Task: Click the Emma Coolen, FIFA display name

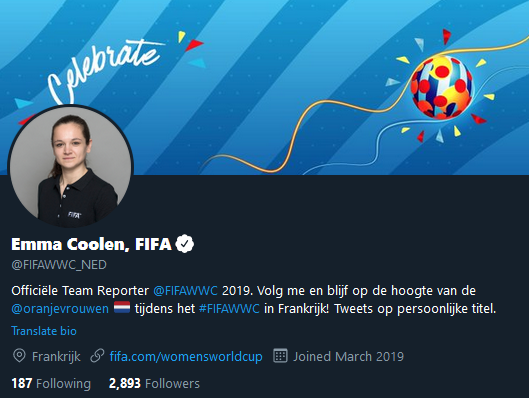Action: point(91,244)
